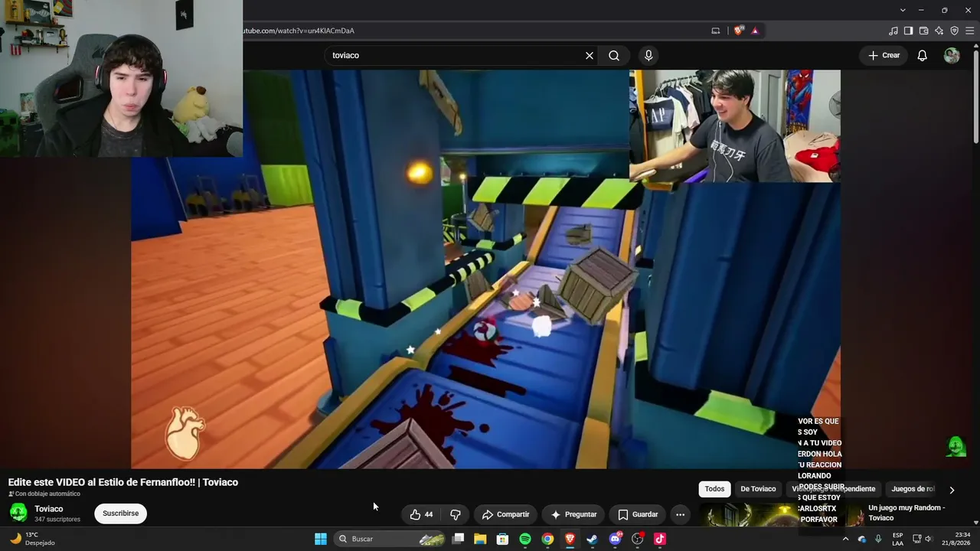Click the Brave Shields lion icon
This screenshot has height=551, width=980.
click(x=738, y=31)
